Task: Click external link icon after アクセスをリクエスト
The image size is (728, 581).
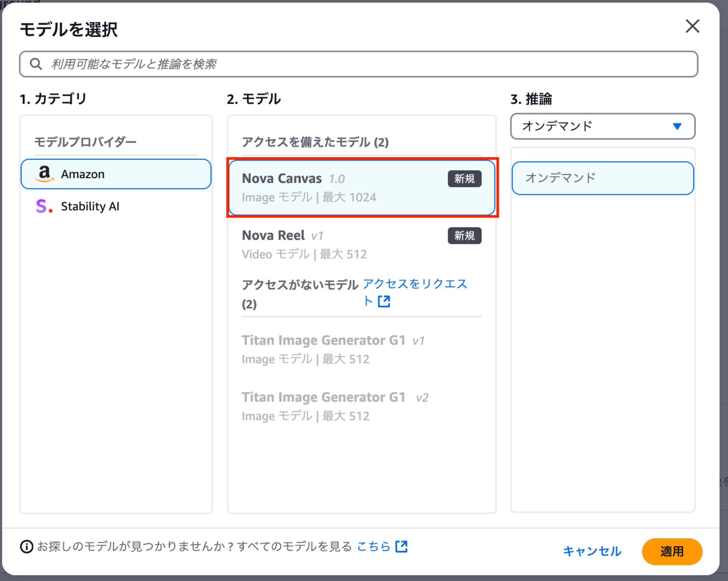Action: click(x=384, y=301)
